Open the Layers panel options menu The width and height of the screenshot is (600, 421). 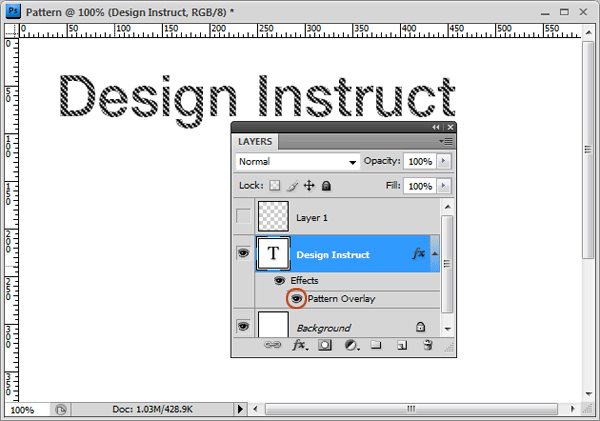click(446, 142)
